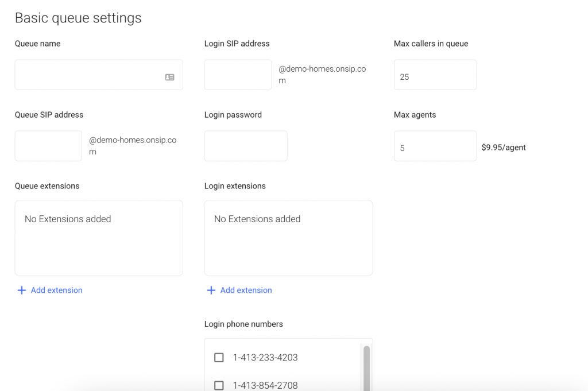Click the contact card icon in Queue name field

pos(169,76)
